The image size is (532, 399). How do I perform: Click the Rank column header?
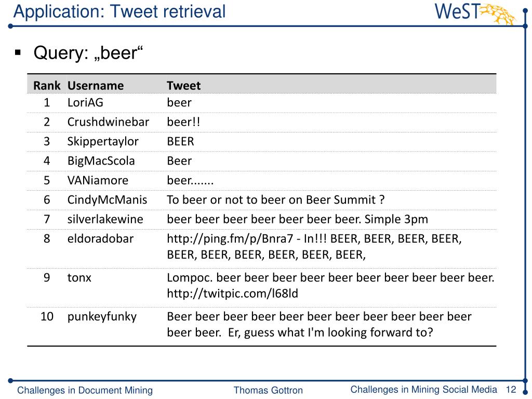tap(47, 86)
